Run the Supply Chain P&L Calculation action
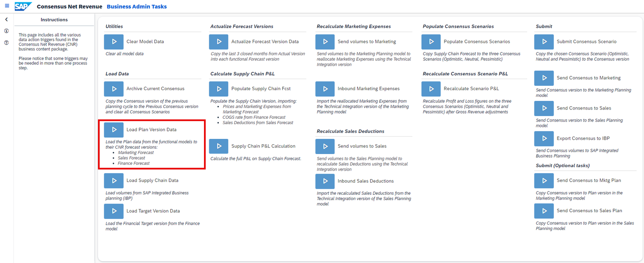Screen dimensions: 644x263 pyautogui.click(x=219, y=146)
